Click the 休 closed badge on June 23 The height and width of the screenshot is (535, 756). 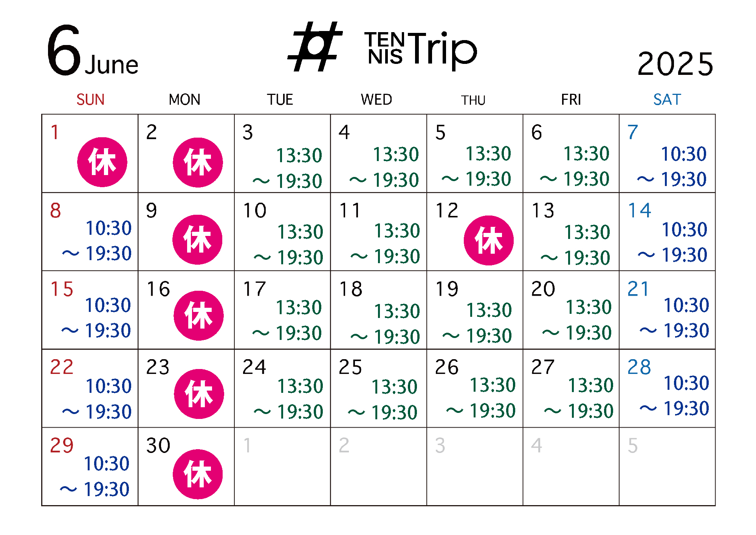[199, 394]
